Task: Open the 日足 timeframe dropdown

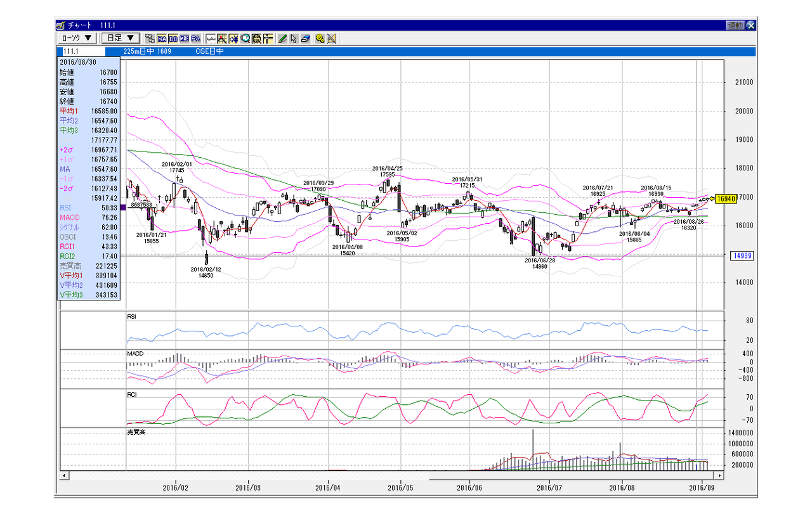Action: [121, 39]
